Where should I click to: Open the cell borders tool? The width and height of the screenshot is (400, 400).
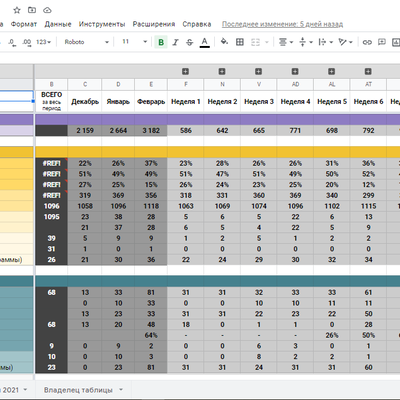pyautogui.click(x=240, y=42)
